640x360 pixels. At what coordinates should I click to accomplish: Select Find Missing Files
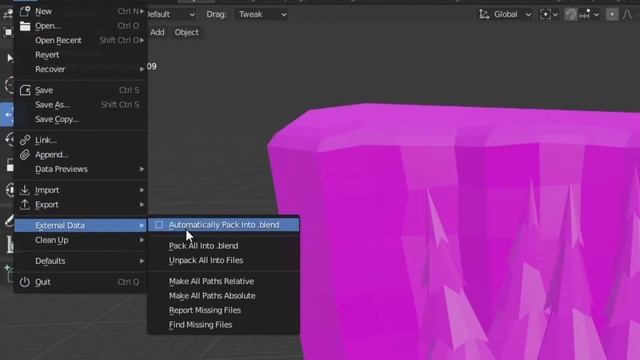click(x=224, y=325)
